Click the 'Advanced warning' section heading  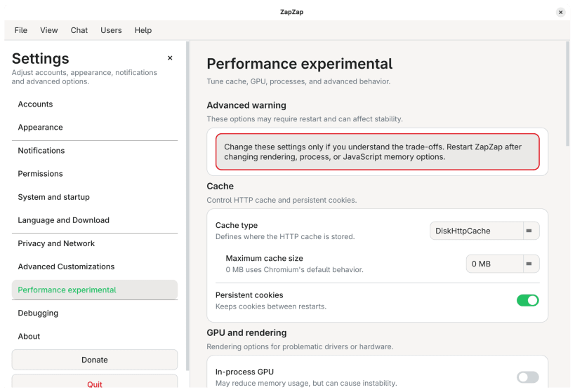pos(246,105)
